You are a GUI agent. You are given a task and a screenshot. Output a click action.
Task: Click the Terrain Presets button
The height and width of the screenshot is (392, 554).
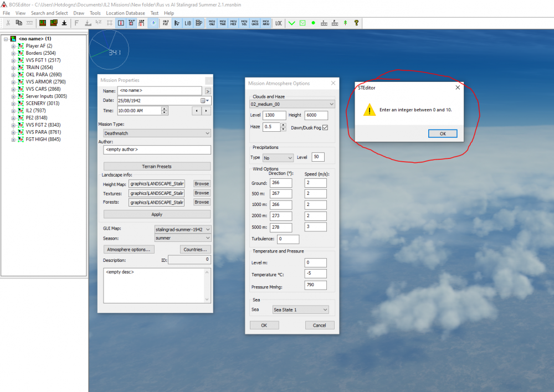(157, 166)
